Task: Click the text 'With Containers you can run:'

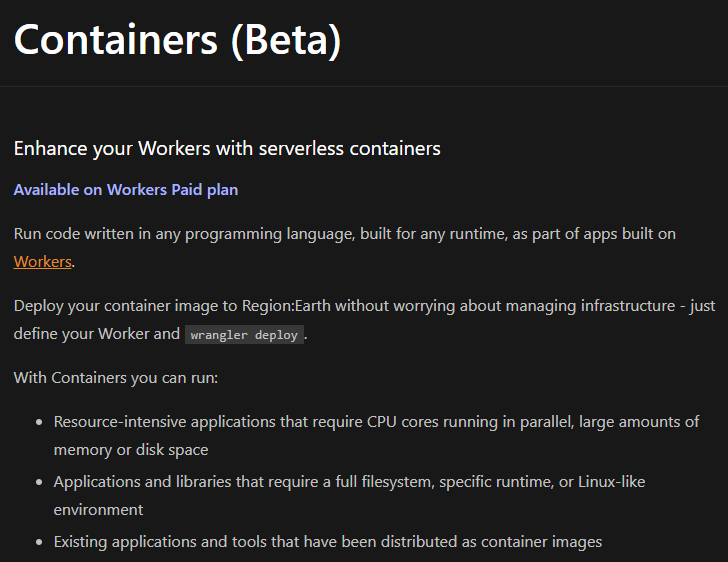Action: point(116,378)
